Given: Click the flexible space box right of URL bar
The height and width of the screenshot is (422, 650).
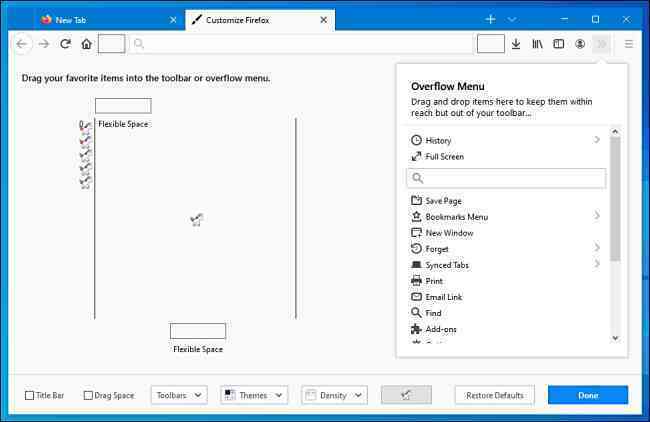Looking at the screenshot, I should (x=491, y=44).
